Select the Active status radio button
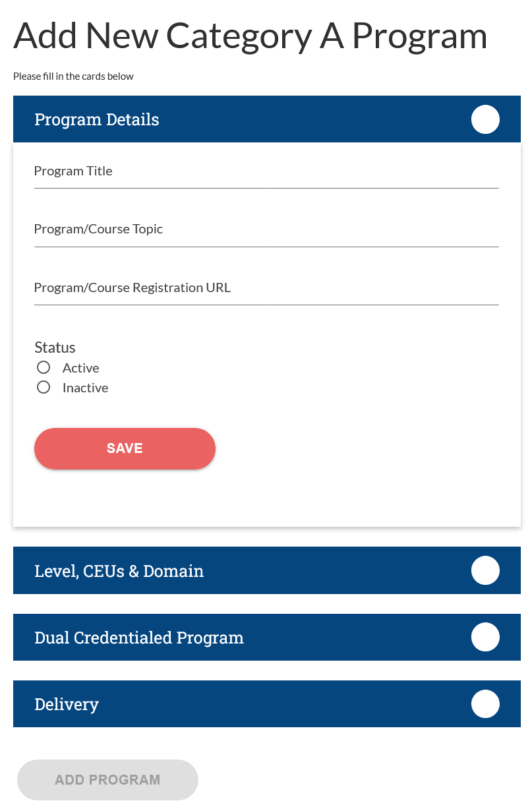 tap(44, 367)
